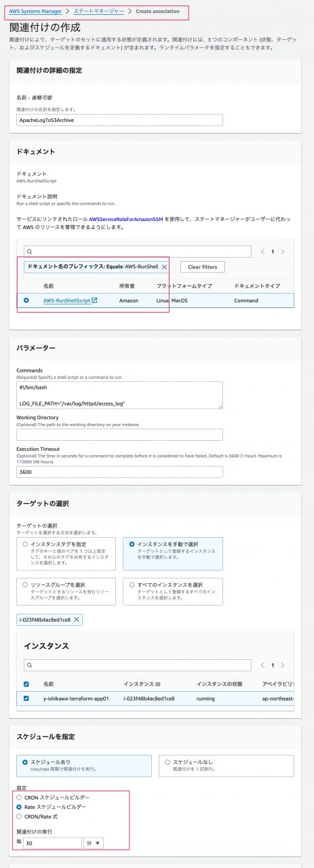Click the magnifier icon in instances search

pyautogui.click(x=30, y=665)
